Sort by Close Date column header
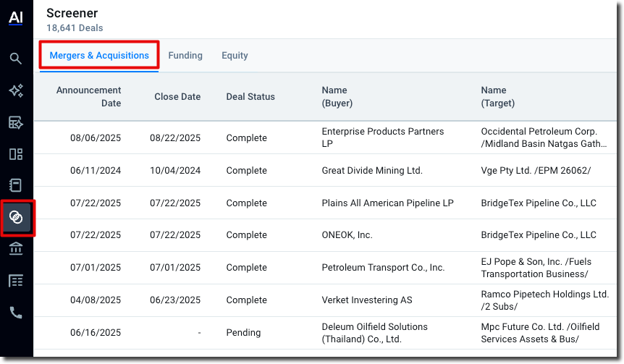 [x=177, y=97]
